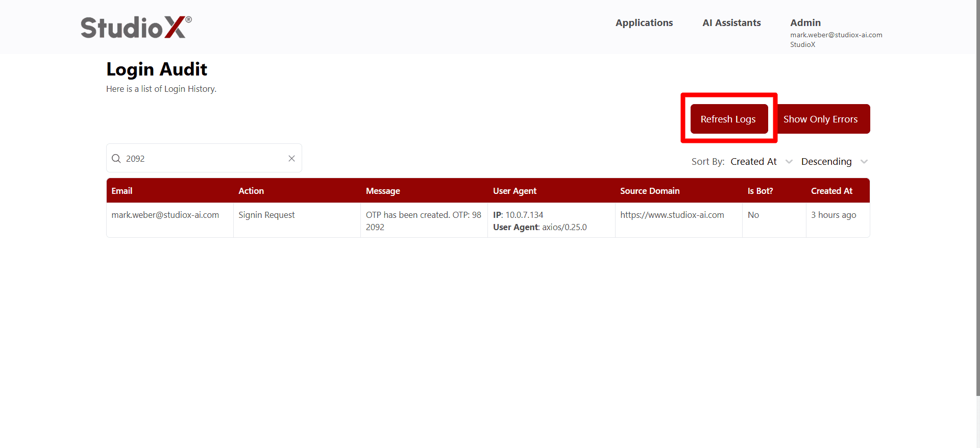This screenshot has height=448, width=980.
Task: Open the Created At sort dropdown
Action: [x=762, y=161]
